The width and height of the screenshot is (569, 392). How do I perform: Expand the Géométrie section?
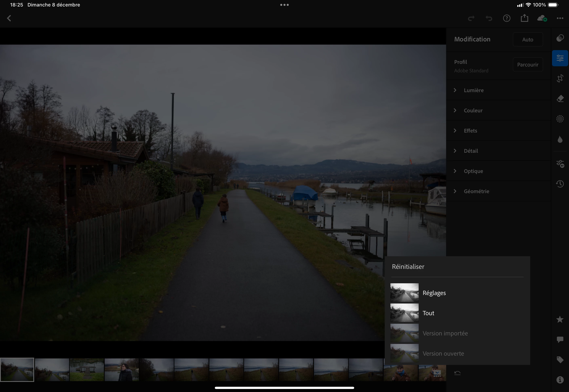point(476,191)
